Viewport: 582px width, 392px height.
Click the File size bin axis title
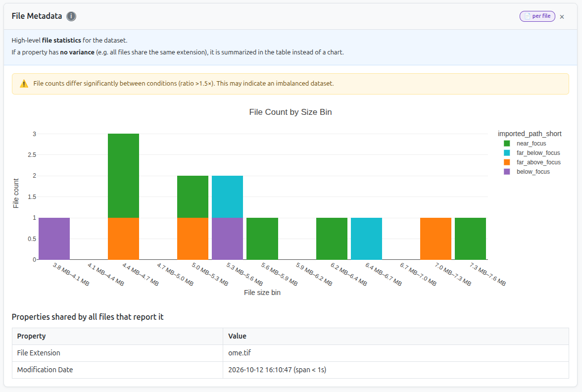tap(262, 293)
